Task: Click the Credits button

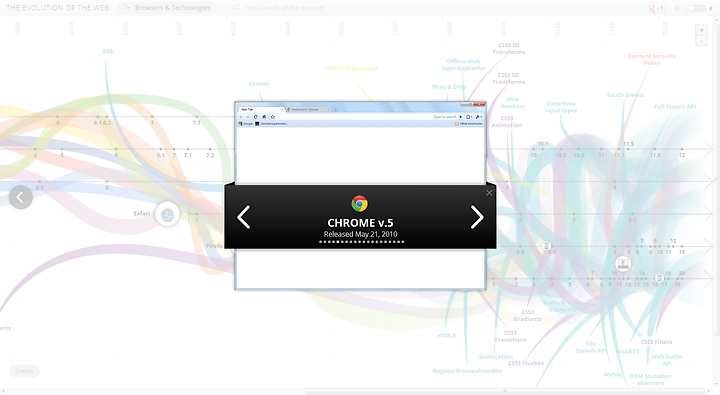Action: 24,371
